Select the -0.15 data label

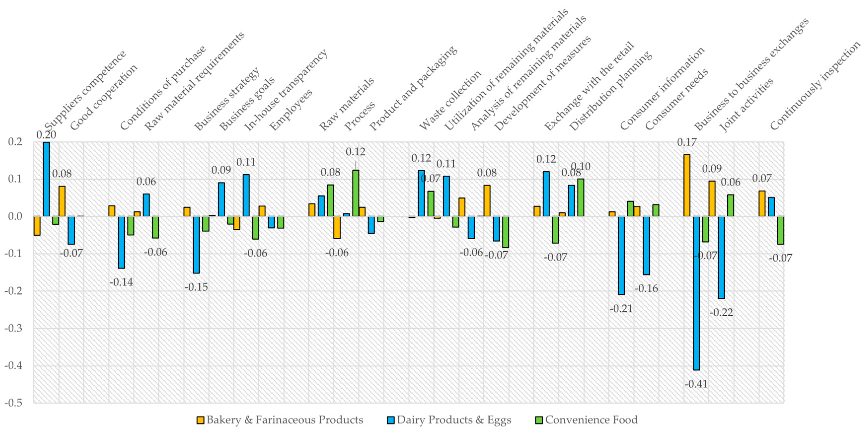coord(196,287)
